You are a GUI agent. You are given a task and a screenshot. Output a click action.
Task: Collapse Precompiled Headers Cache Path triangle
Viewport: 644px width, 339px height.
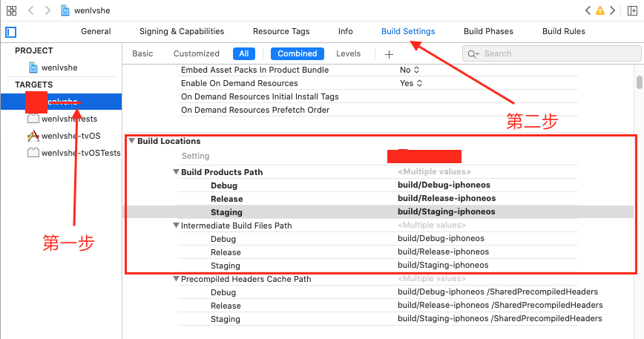tap(176, 278)
